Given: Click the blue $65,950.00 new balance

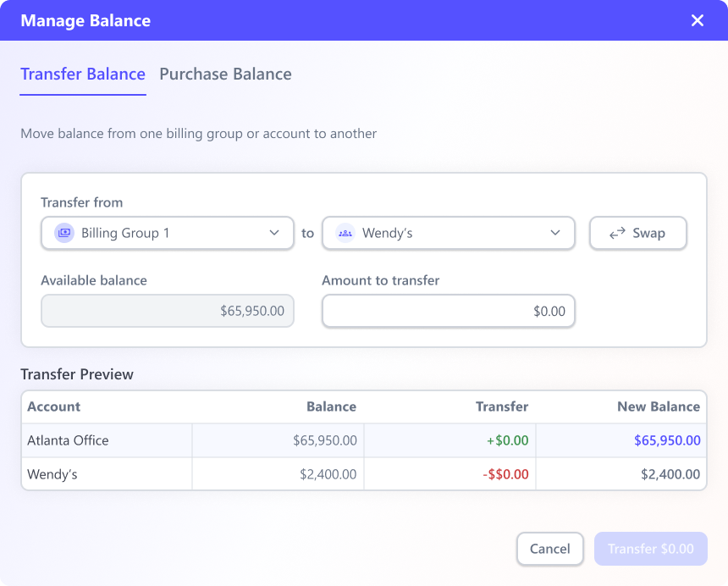Looking at the screenshot, I should coord(667,440).
